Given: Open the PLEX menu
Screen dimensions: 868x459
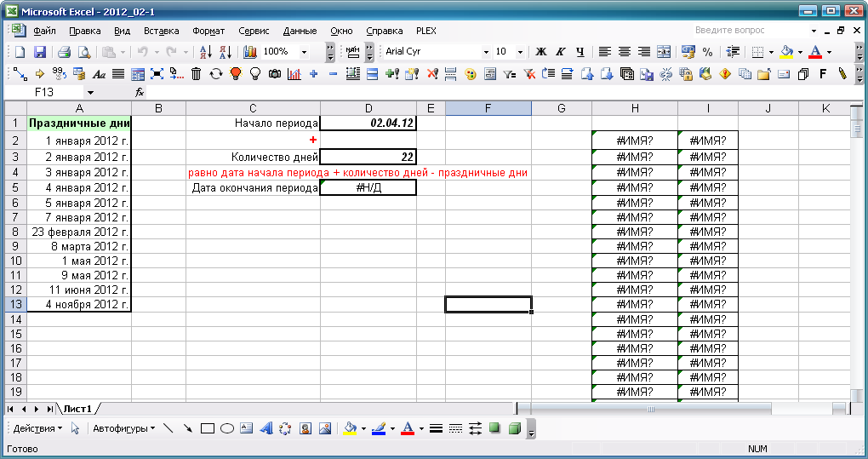Looking at the screenshot, I should (426, 31).
